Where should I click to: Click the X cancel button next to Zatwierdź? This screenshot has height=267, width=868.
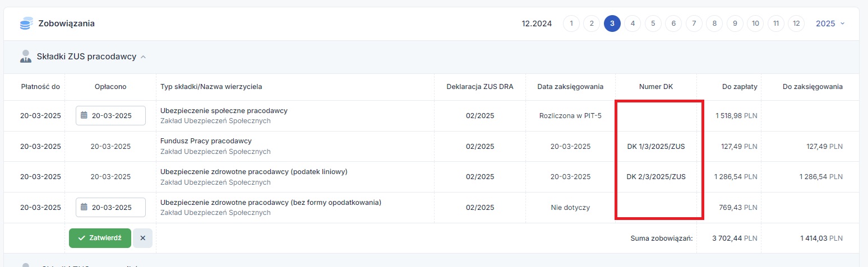click(x=142, y=238)
